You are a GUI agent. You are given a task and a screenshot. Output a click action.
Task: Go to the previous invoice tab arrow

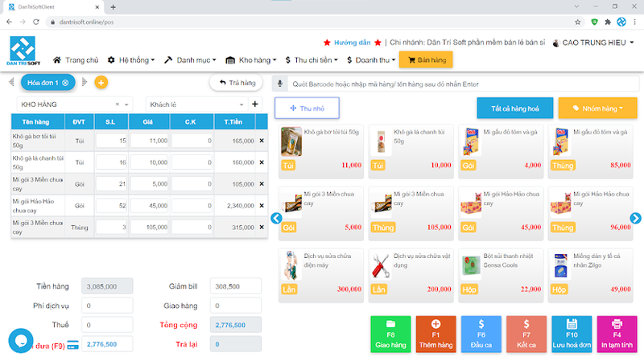(11, 83)
